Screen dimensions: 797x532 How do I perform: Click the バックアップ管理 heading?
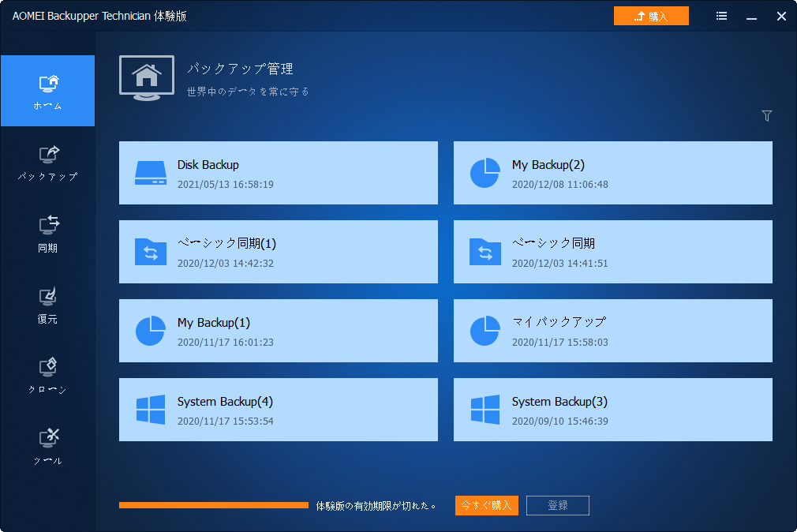(x=239, y=69)
